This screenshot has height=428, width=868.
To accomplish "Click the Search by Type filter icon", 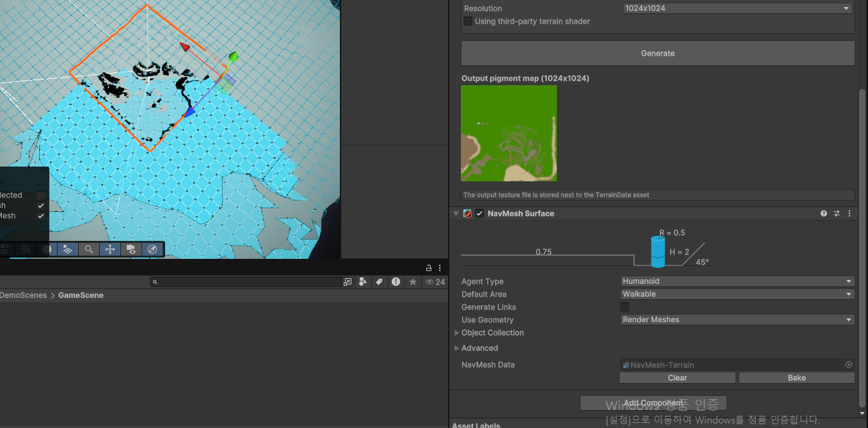I will (x=363, y=282).
